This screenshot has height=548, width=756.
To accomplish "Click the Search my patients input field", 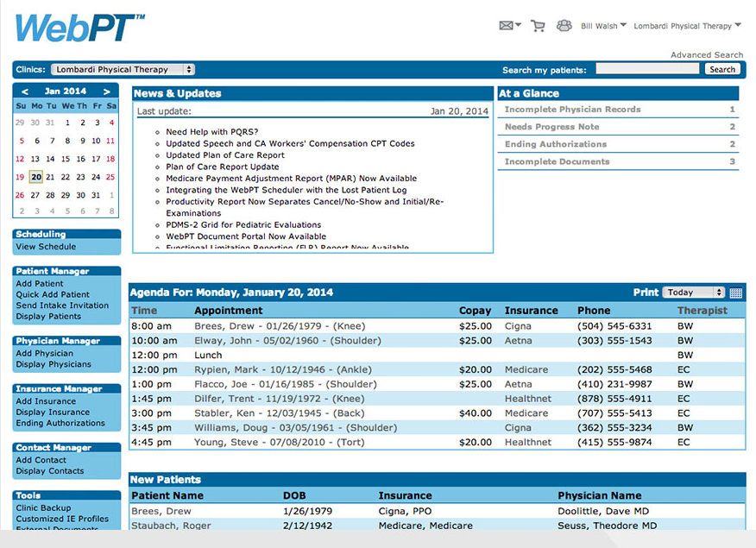I will (646, 69).
